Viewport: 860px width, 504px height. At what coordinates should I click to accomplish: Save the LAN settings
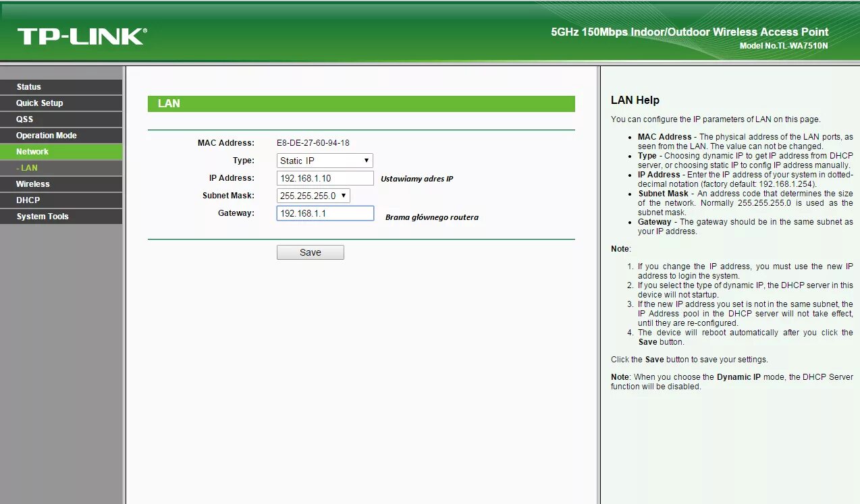pyautogui.click(x=311, y=252)
